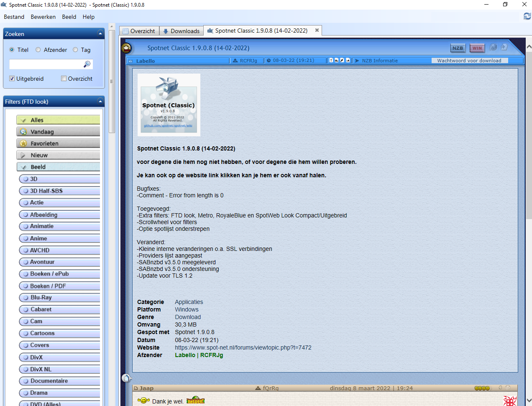The height and width of the screenshot is (406, 532).
Task: Click the red avatar image in Jaap's comment
Action: [510, 401]
